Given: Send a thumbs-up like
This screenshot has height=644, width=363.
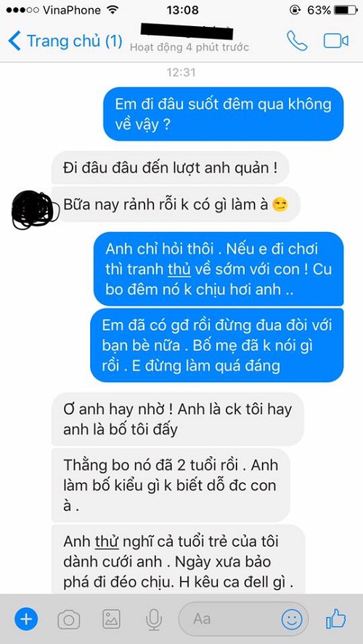Looking at the screenshot, I should click(x=335, y=619).
